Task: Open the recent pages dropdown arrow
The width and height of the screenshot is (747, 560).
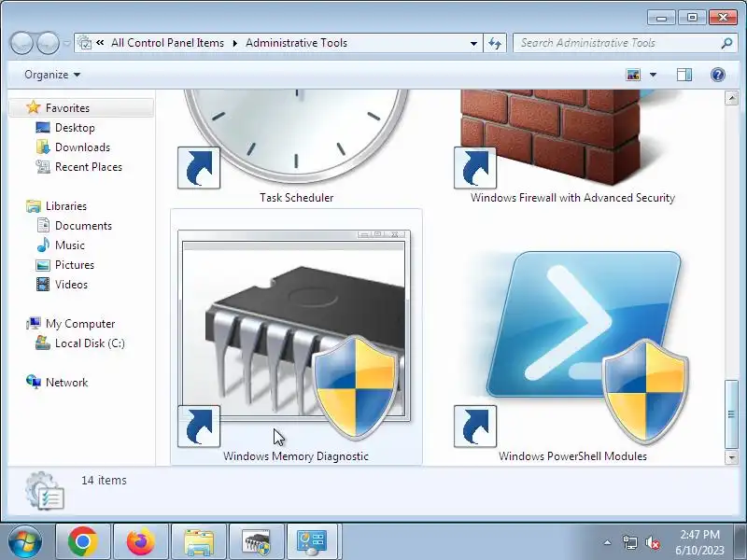Action: tap(66, 43)
